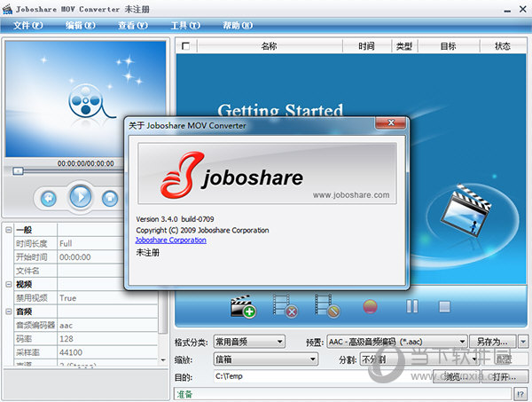532x402 pixels.
Task: Click the round red convert button
Action: pyautogui.click(x=370, y=306)
